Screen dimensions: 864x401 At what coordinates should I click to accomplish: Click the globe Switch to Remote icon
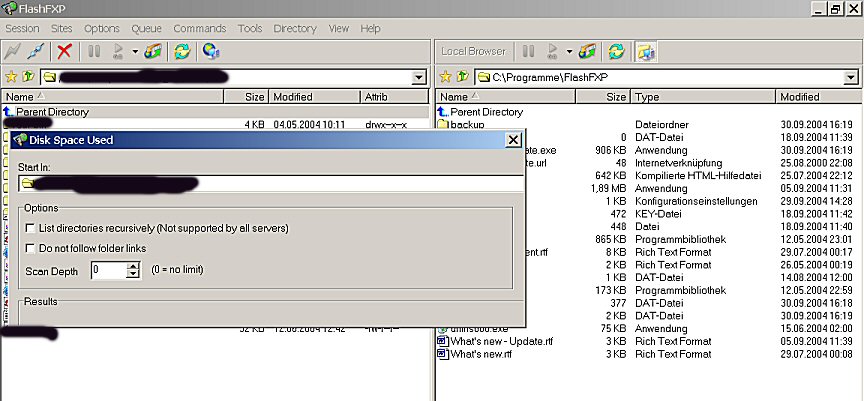click(x=211, y=51)
